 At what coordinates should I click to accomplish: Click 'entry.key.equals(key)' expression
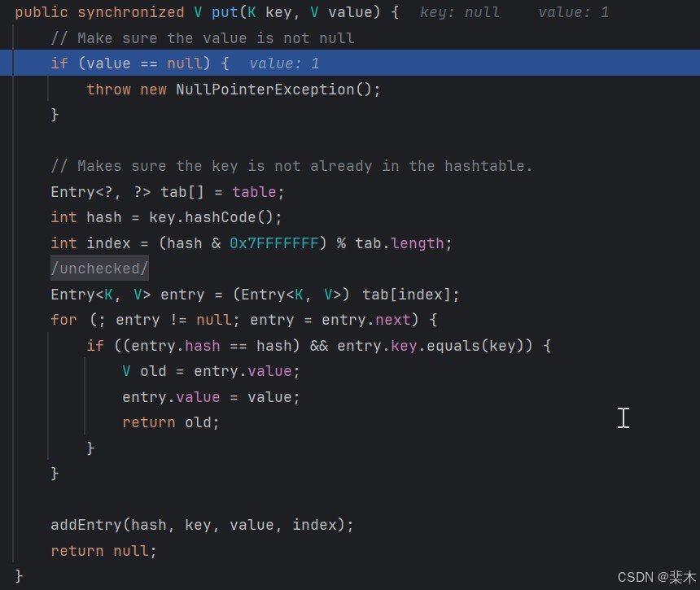point(431,345)
